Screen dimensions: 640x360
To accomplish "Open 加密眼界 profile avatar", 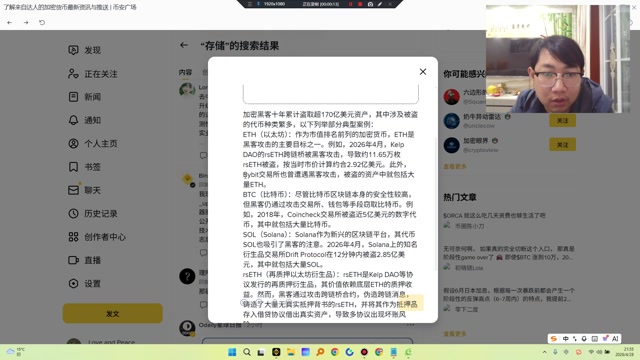I will [451, 145].
